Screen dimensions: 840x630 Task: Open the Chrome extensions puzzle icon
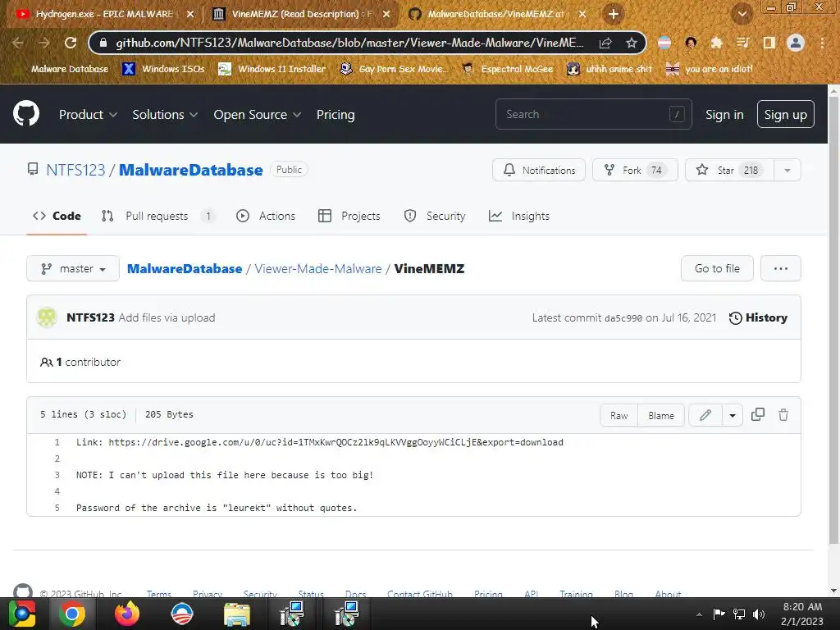click(x=716, y=43)
